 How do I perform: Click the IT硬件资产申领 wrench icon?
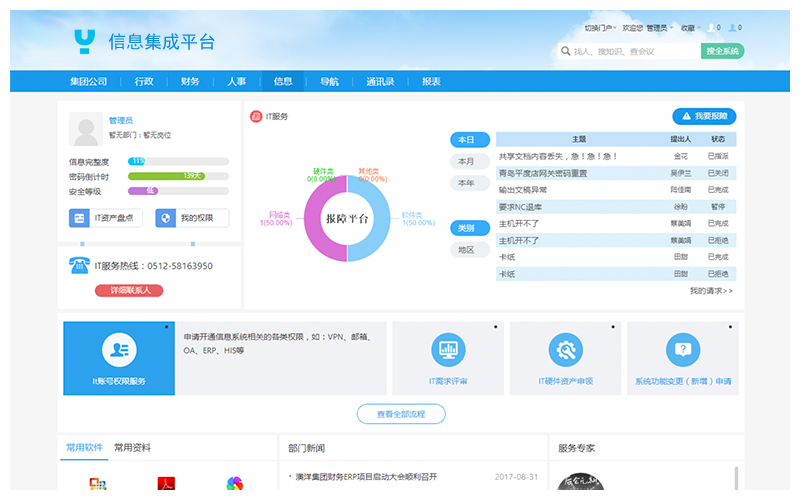[566, 350]
